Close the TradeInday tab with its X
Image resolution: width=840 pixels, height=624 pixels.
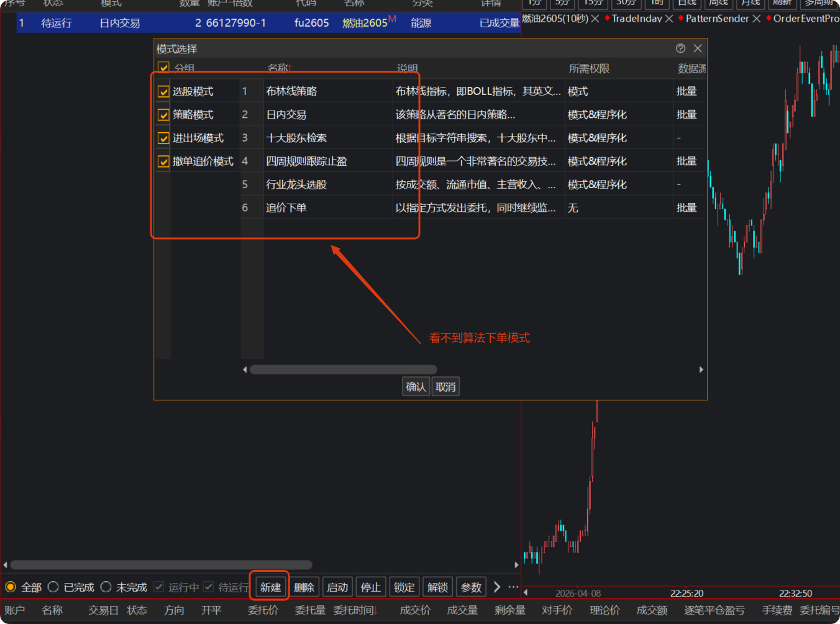tap(669, 19)
